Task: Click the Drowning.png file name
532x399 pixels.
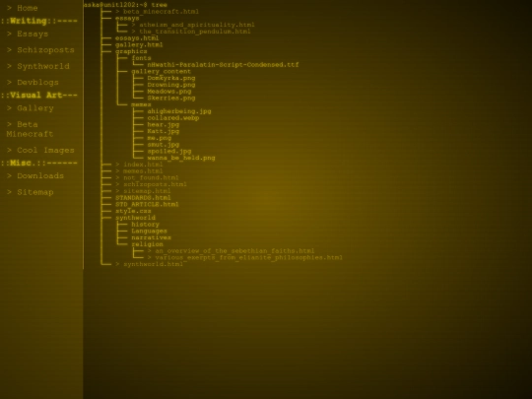Action: [x=171, y=85]
